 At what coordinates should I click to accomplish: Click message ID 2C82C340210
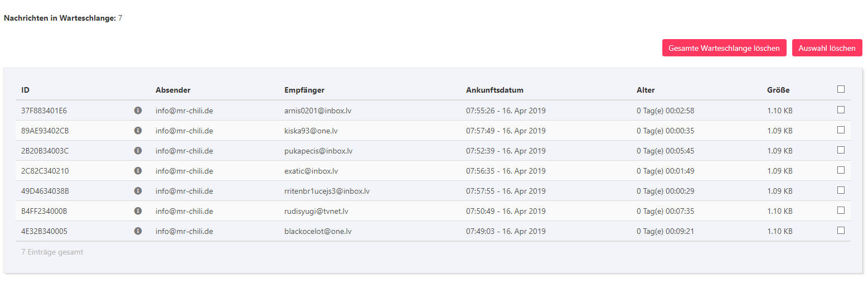[x=45, y=171]
